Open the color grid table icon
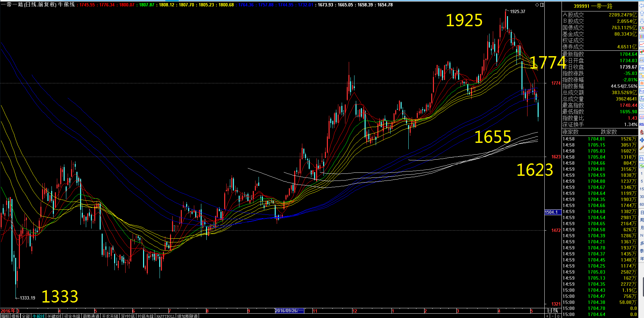Image resolution: width=644 pixels, height=318 pixels. click(x=641, y=36)
